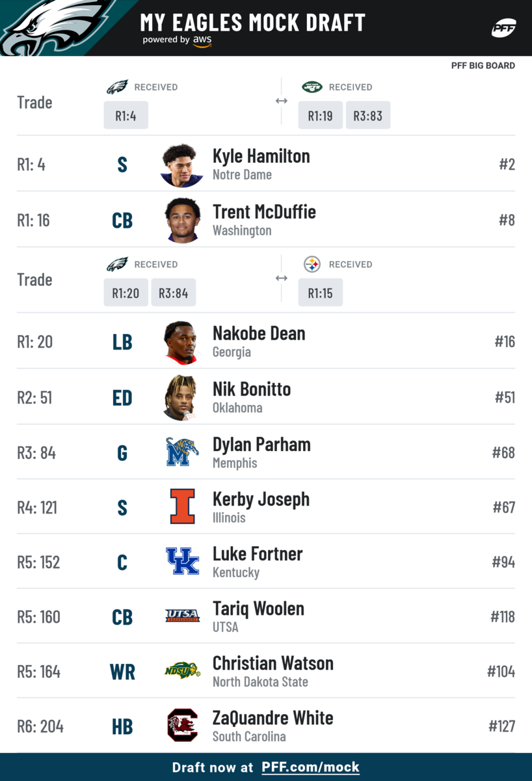
Task: Click the Memphis Tigers logo
Action: [182, 452]
